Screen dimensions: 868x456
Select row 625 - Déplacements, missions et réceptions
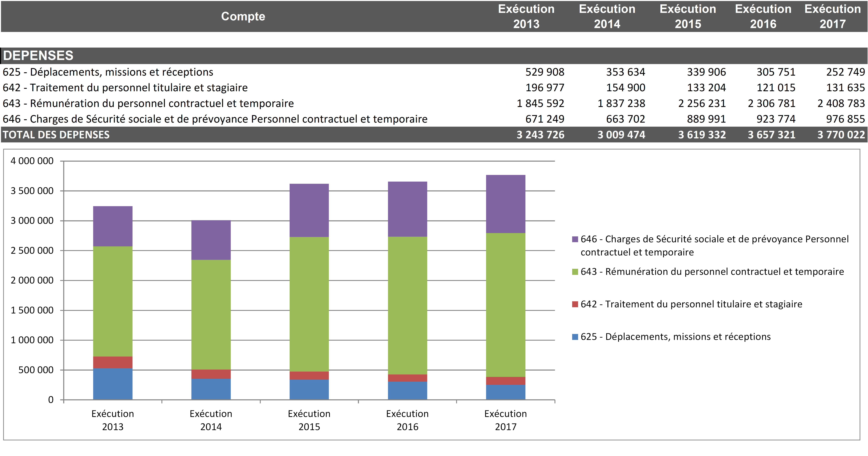tap(108, 72)
